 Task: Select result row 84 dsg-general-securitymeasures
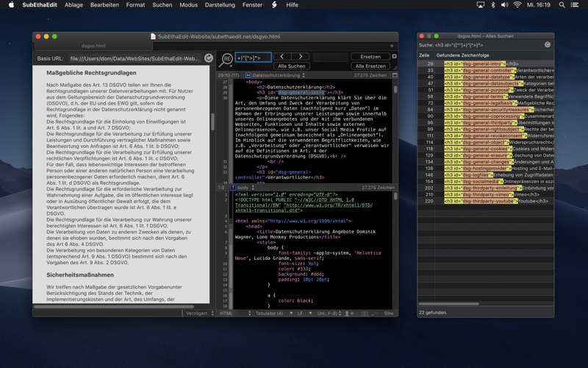pyautogui.click(x=486, y=110)
